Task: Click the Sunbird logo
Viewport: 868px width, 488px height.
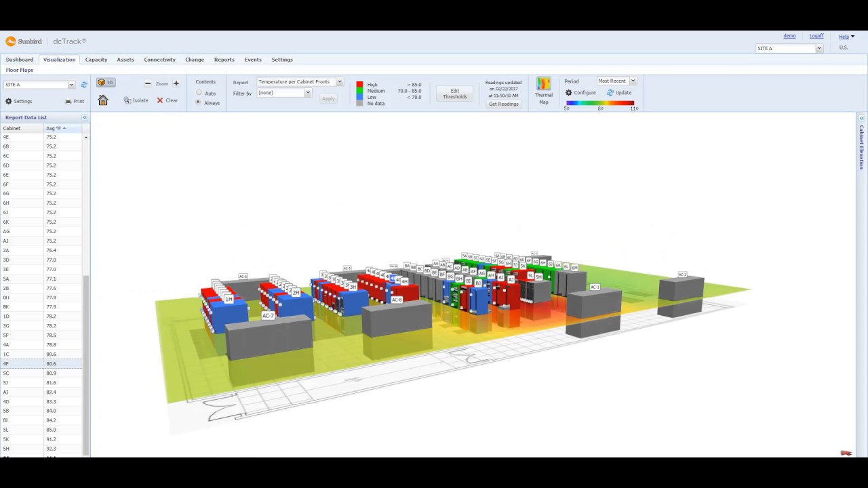Action: click(x=24, y=41)
